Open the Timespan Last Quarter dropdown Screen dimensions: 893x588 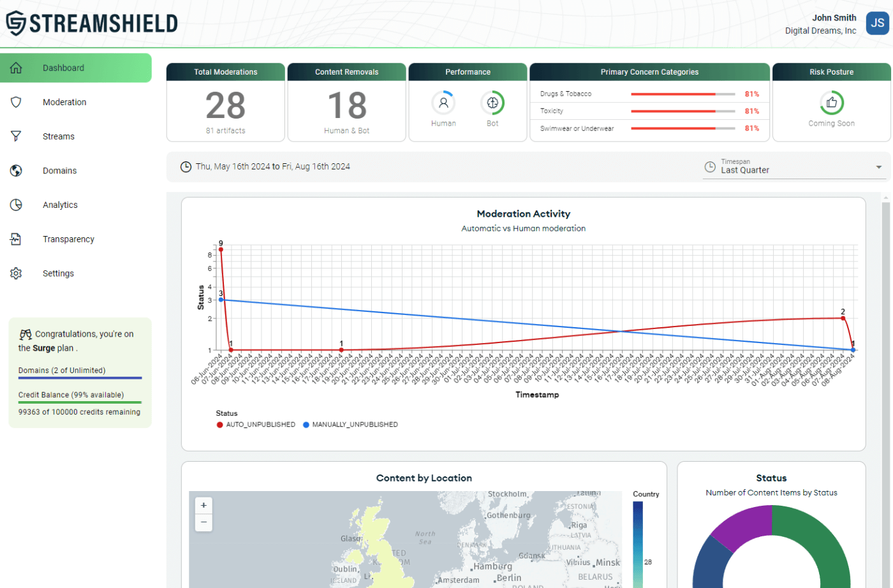(x=791, y=168)
